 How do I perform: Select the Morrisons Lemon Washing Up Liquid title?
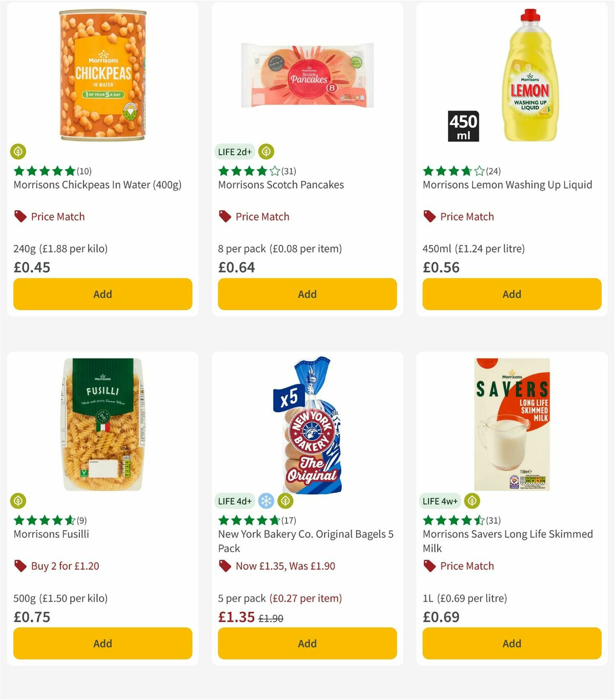(508, 184)
